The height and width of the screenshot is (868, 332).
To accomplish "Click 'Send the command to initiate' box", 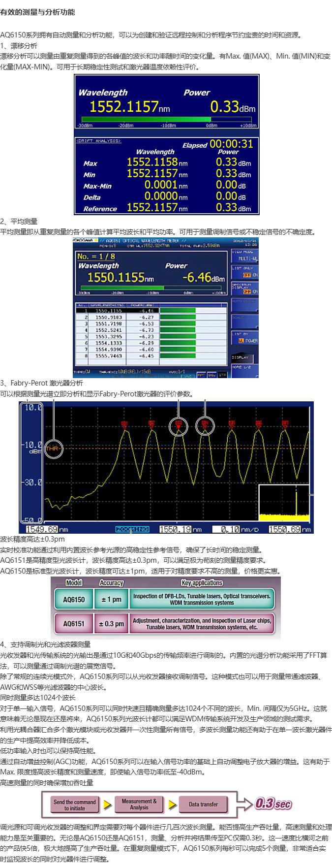I will (x=74, y=804).
